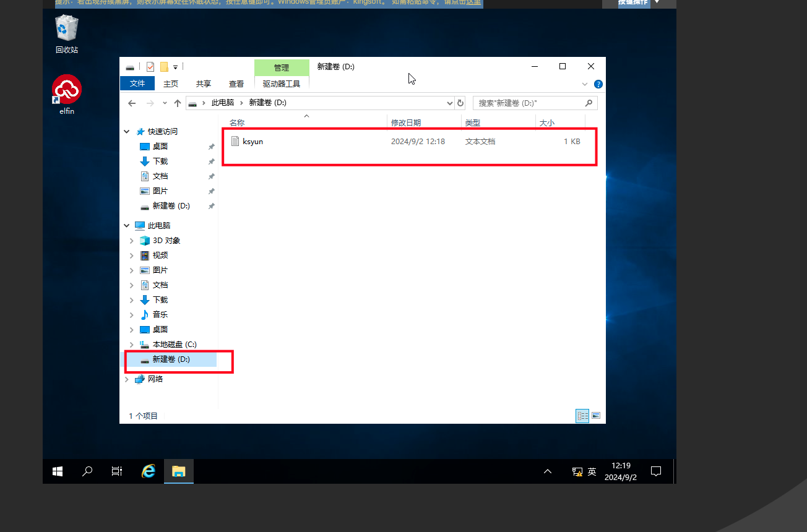The height and width of the screenshot is (532, 807).
Task: Open the network status tray icon
Action: 577,471
